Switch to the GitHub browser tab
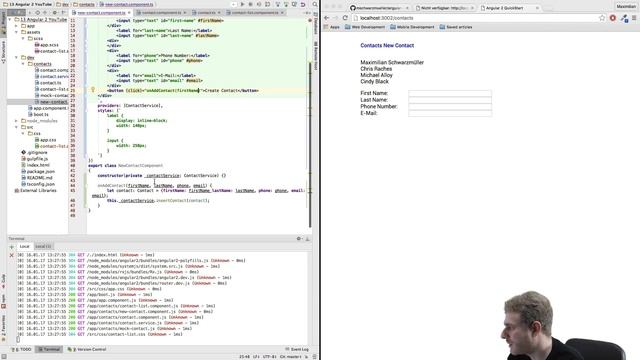This screenshot has width=640, height=360. pos(379,8)
